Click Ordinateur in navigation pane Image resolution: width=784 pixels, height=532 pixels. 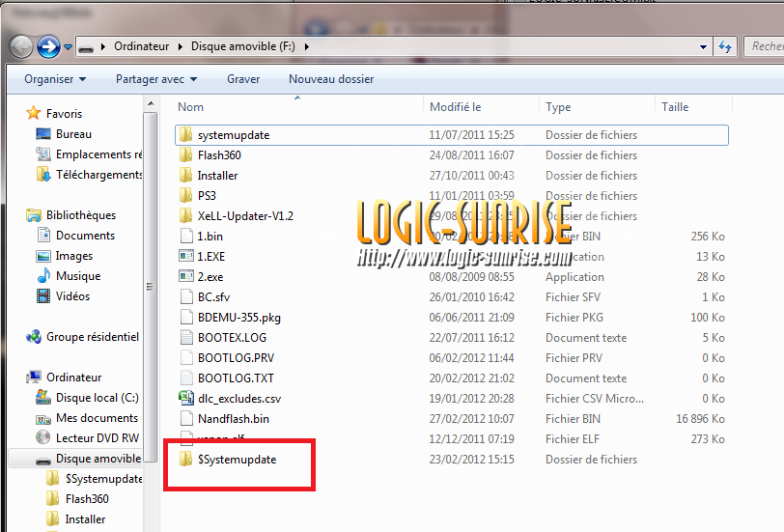[x=74, y=377]
